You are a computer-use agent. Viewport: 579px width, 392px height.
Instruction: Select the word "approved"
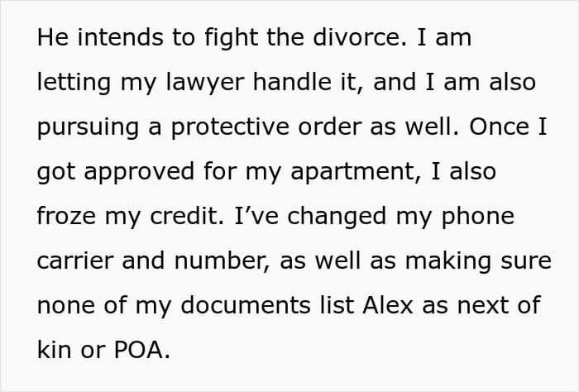coord(139,172)
